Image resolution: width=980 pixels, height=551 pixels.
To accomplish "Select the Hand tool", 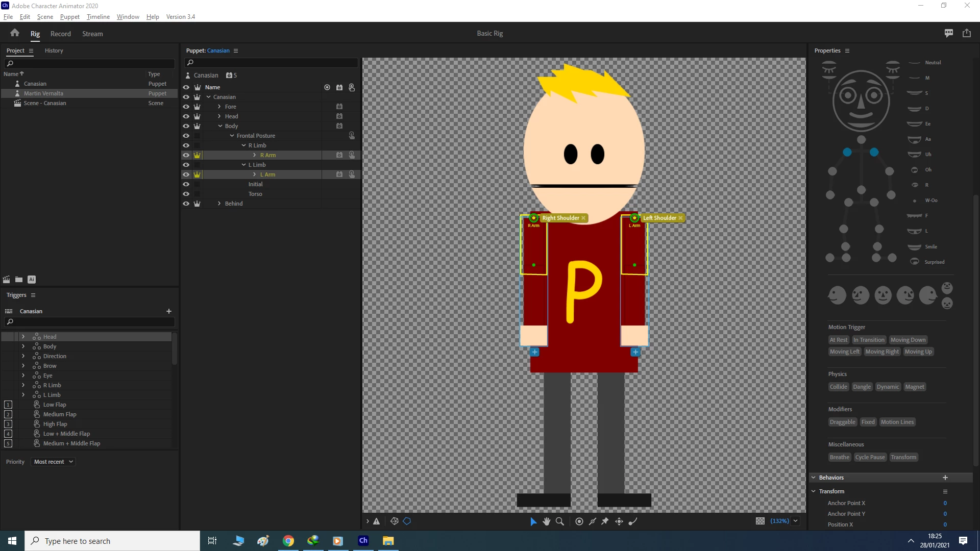I will (x=547, y=521).
